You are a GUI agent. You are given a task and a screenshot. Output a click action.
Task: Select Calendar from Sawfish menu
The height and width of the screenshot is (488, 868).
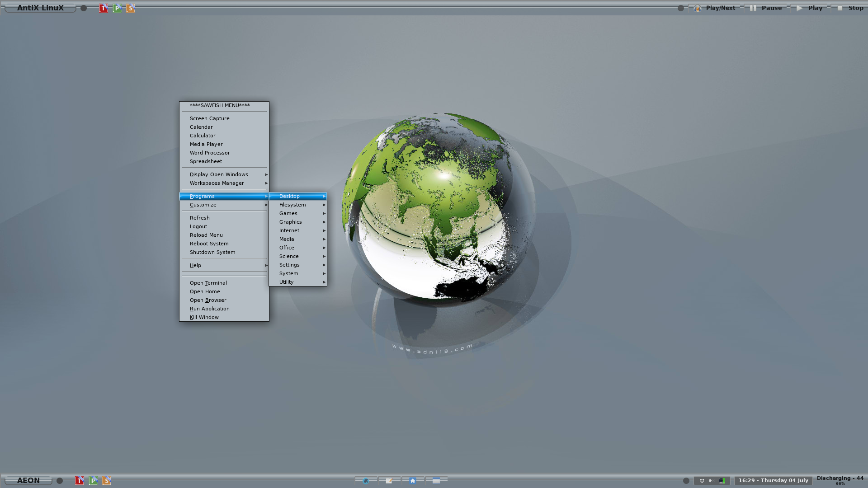[x=224, y=127]
